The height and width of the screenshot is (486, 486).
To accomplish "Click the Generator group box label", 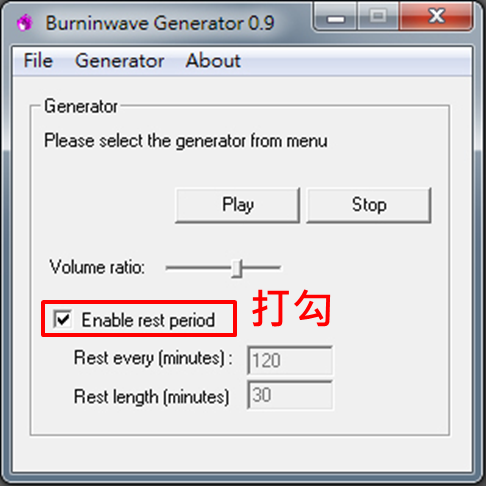I will [x=81, y=107].
